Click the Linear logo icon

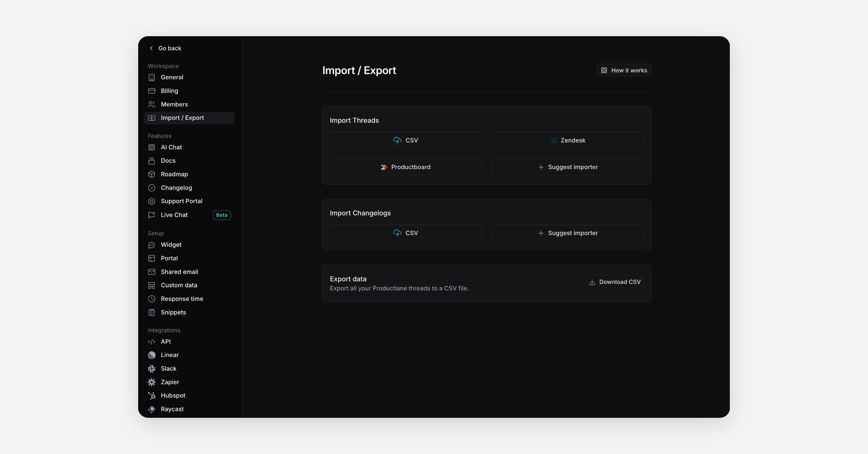152,355
